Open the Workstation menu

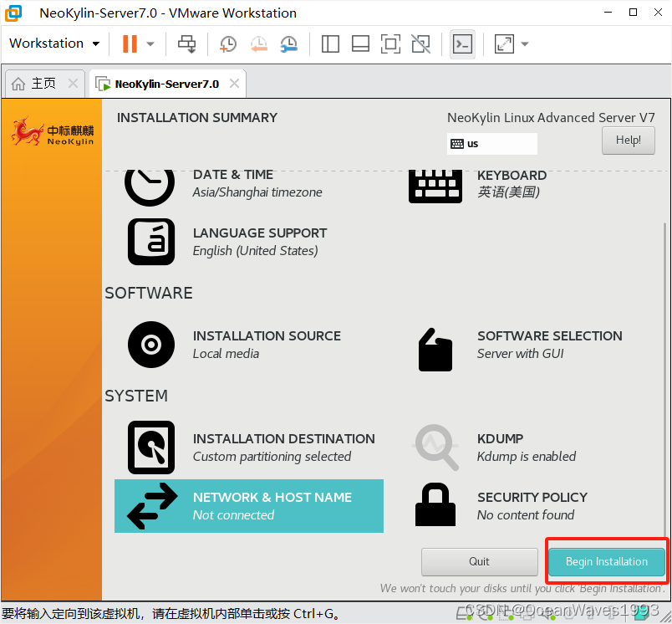click(54, 43)
